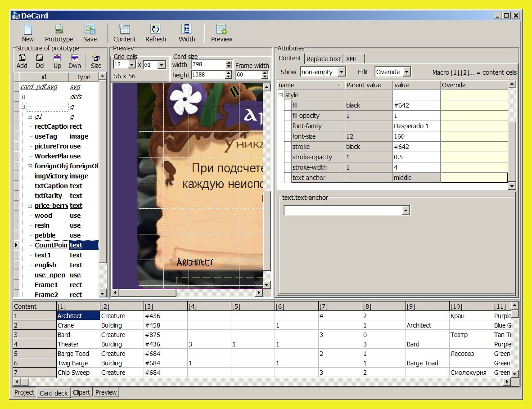Switch to the Replace text tab

323,59
